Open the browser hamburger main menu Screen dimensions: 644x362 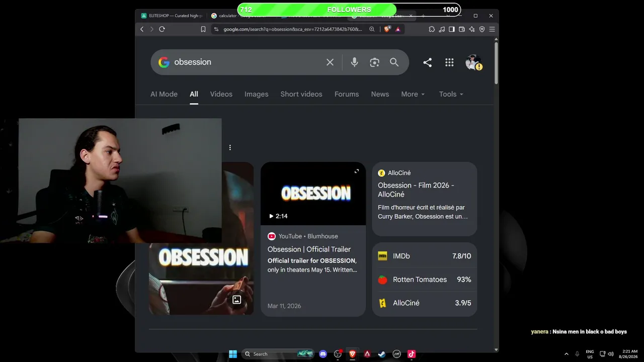click(492, 29)
